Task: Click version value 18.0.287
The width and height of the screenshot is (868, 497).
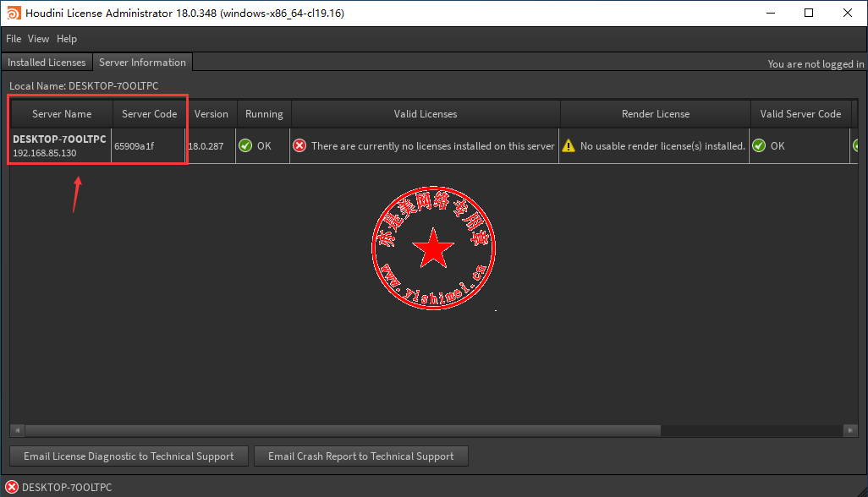Action: coord(206,146)
